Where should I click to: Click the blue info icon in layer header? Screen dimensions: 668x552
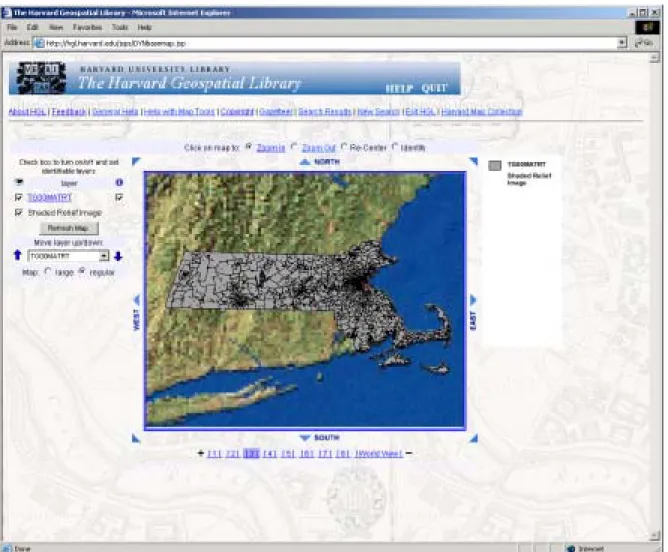(119, 182)
